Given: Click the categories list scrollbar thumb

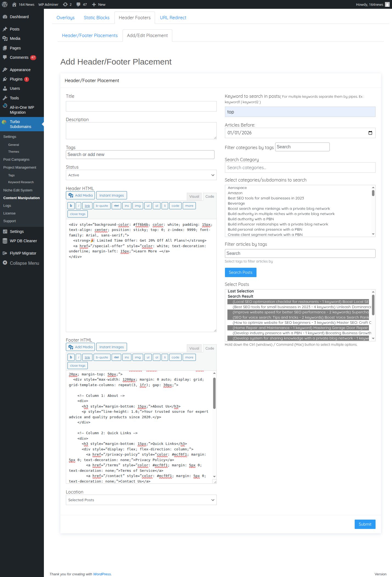Looking at the screenshot, I should coord(373,193).
